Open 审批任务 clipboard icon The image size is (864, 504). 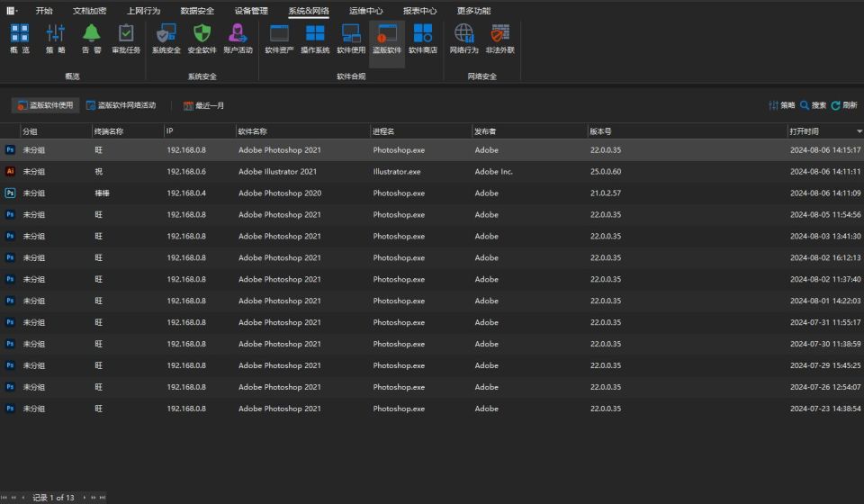[x=126, y=33]
